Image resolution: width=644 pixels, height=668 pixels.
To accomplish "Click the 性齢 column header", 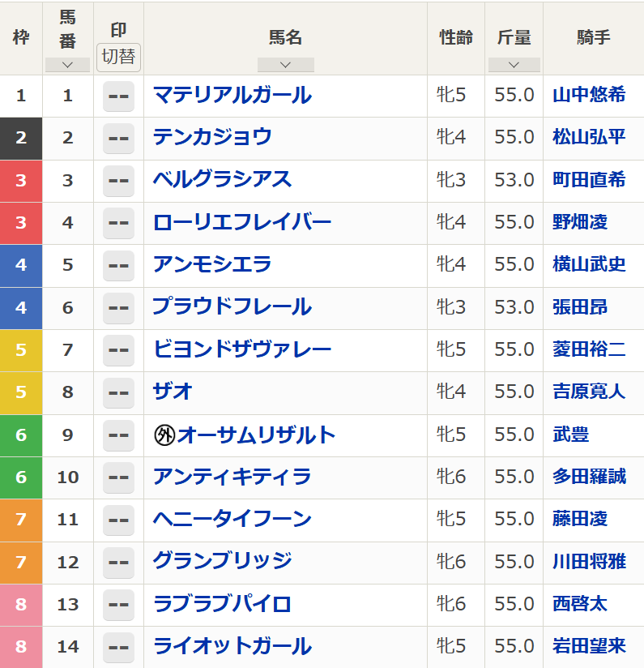I will click(456, 37).
